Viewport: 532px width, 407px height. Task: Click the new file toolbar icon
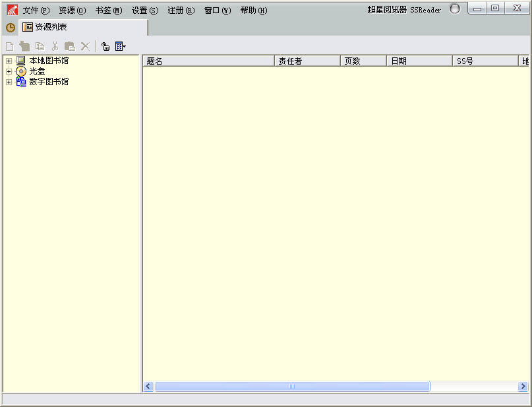9,46
